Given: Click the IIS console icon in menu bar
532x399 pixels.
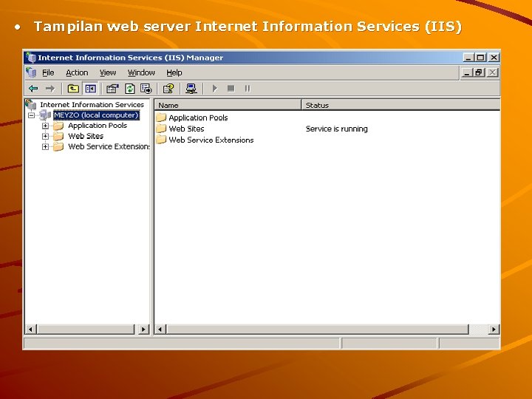Looking at the screenshot, I should pyautogui.click(x=31, y=72).
